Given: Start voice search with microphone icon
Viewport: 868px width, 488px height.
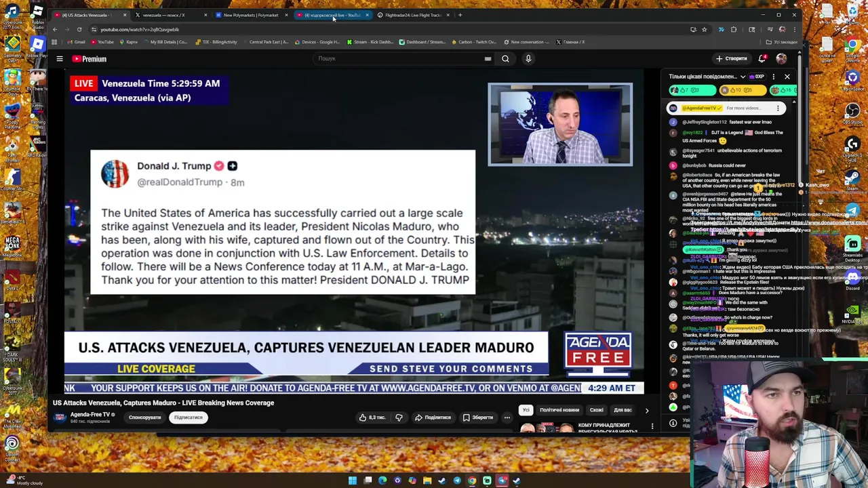Looking at the screenshot, I should 528,59.
